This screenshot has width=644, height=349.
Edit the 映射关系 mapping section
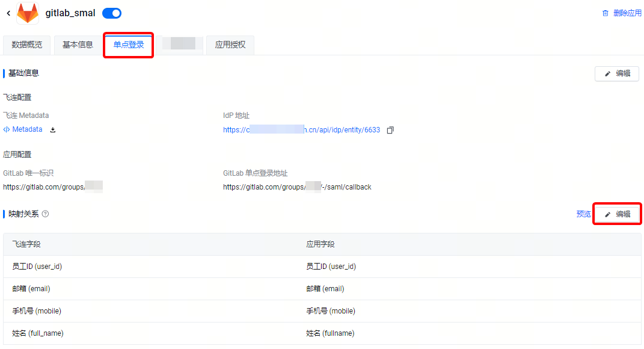tap(617, 214)
